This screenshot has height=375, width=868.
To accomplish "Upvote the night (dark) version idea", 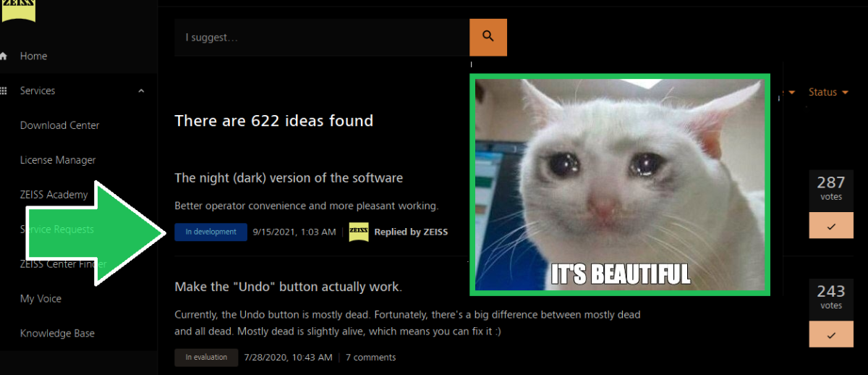I will click(830, 226).
